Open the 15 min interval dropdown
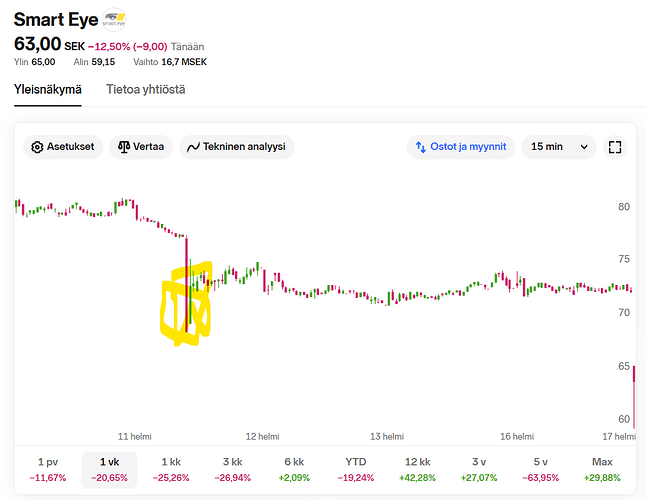The width and height of the screenshot is (646, 500). point(559,147)
